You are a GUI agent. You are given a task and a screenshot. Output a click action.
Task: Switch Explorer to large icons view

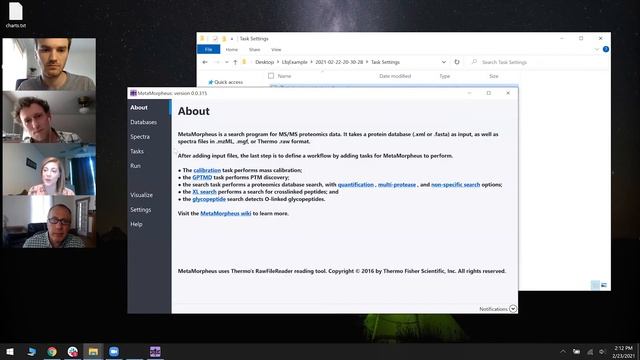pyautogui.click(x=604, y=285)
